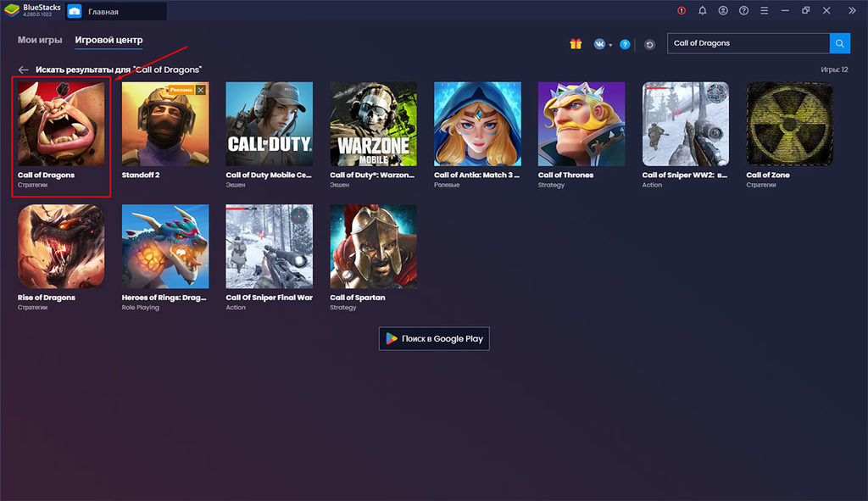Open the Call of Sniper WW2 thumbnail
Image resolution: width=868 pixels, height=501 pixels.
coord(685,124)
